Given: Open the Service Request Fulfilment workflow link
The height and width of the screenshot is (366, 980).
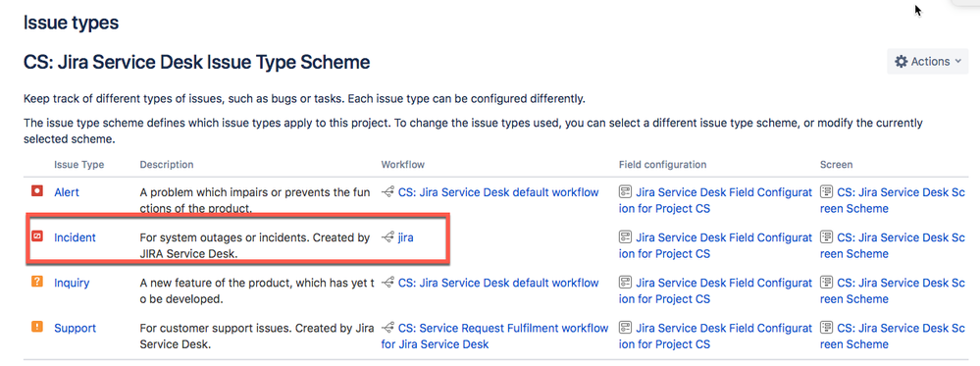Looking at the screenshot, I should click(495, 336).
